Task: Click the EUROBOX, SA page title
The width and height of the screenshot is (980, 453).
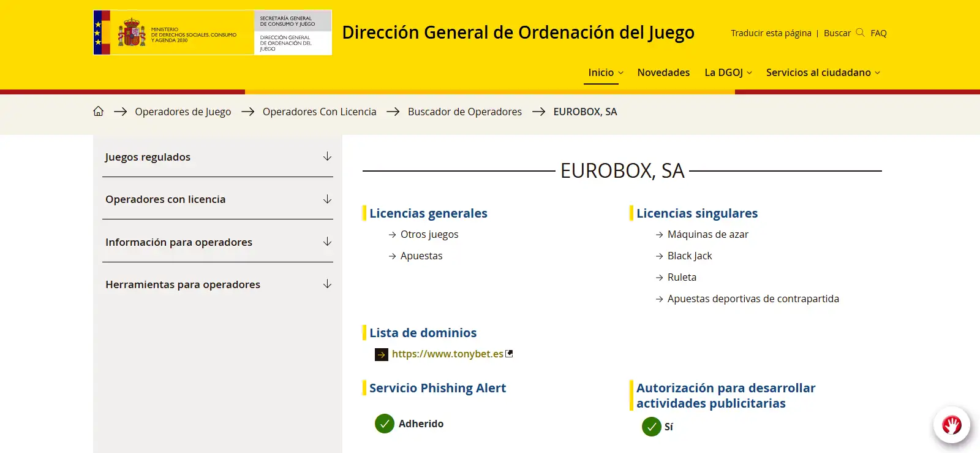Action: [x=622, y=170]
